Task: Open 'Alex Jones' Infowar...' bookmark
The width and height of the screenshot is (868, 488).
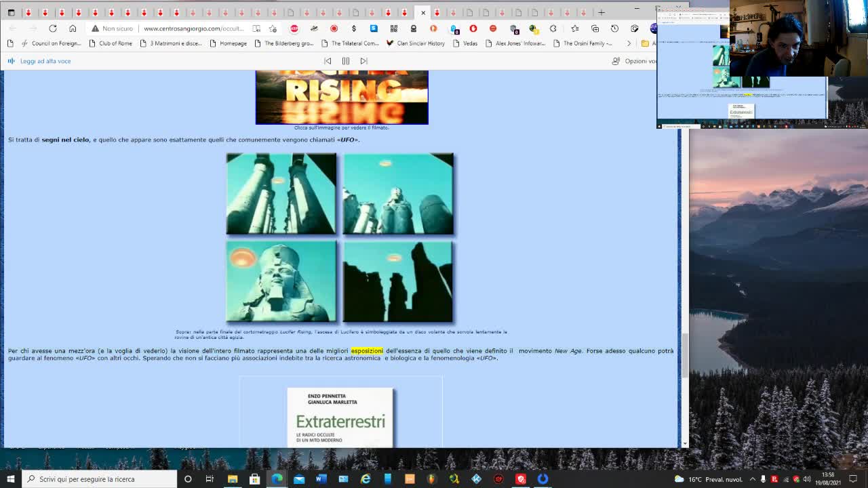Action: pyautogui.click(x=515, y=43)
